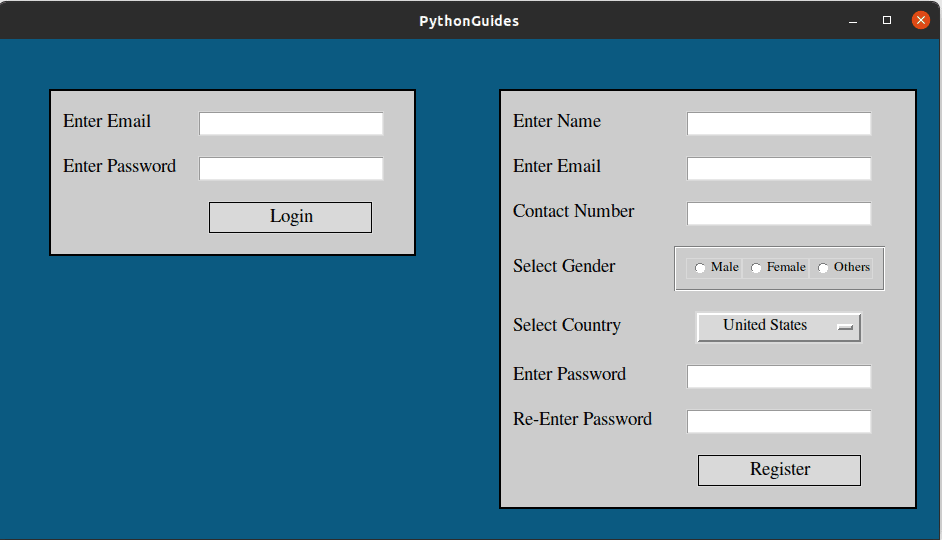Image resolution: width=942 pixels, height=540 pixels.
Task: Click the 'Re-Enter Password' label text
Action: click(582, 419)
